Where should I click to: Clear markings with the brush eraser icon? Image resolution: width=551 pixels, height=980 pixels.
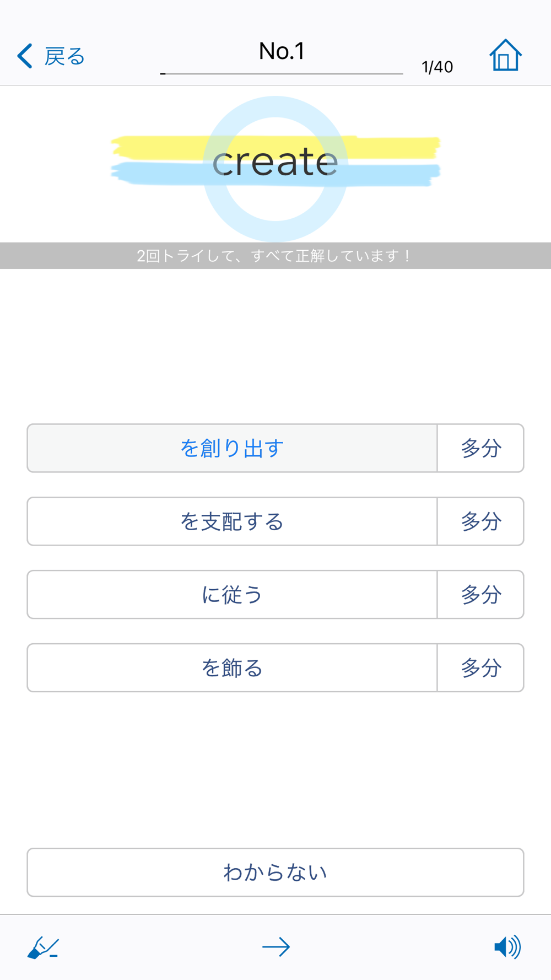point(43,947)
